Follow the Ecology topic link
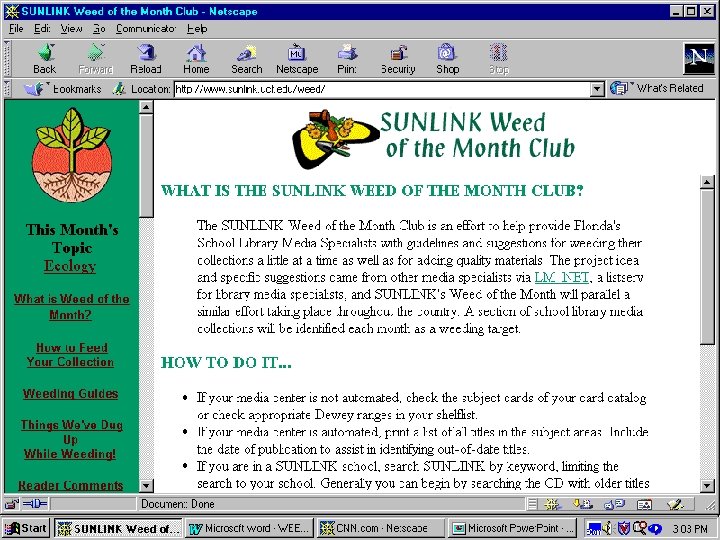720x540 pixels. [70, 266]
